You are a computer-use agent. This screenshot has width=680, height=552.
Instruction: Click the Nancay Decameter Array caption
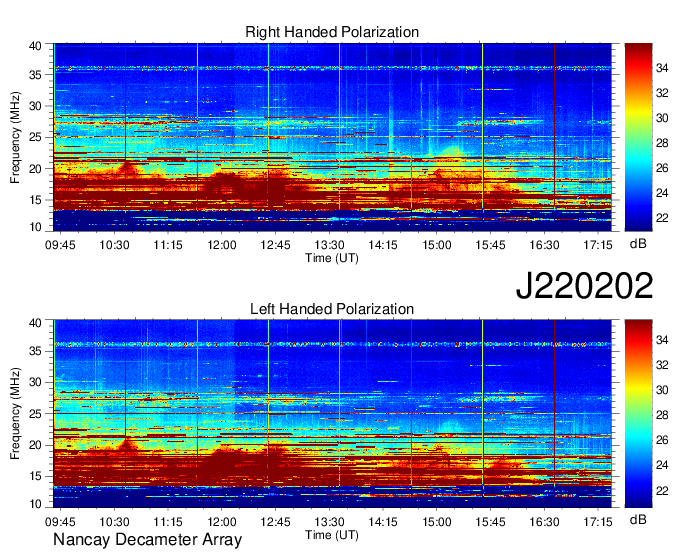click(147, 540)
